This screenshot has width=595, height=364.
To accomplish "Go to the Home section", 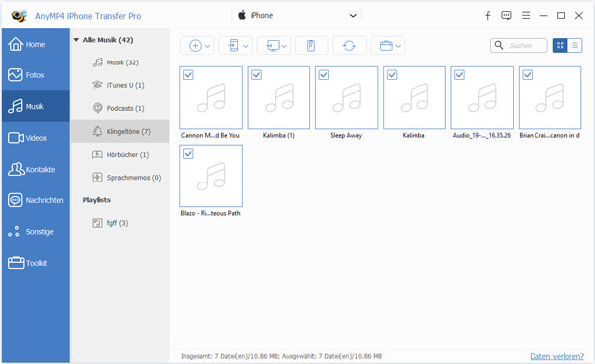I will click(36, 44).
